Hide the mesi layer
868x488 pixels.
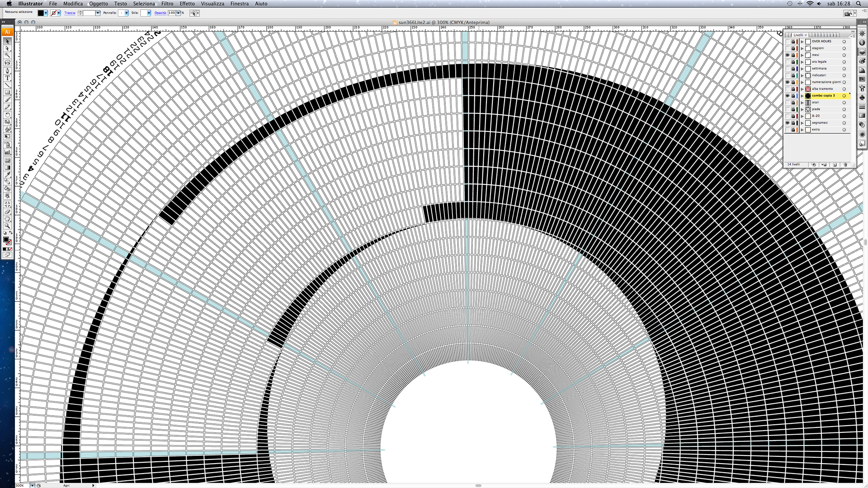coord(788,55)
